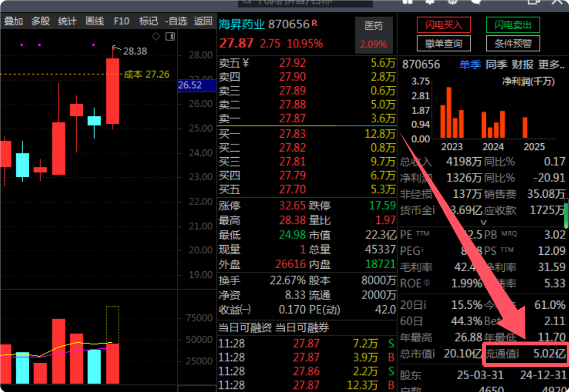The image size is (569, 392).
Task: Click the 最低 value 24.98
Action: (x=292, y=235)
